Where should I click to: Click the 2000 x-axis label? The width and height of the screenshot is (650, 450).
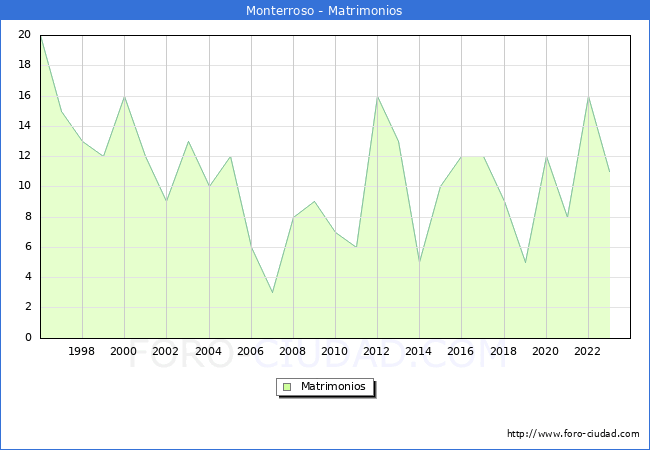(x=124, y=351)
